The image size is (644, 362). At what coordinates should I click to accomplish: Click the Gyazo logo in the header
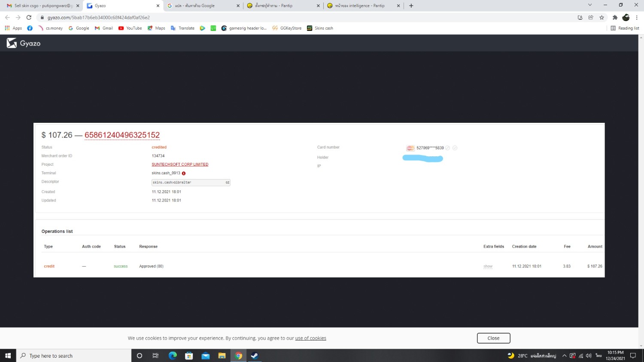tap(24, 43)
